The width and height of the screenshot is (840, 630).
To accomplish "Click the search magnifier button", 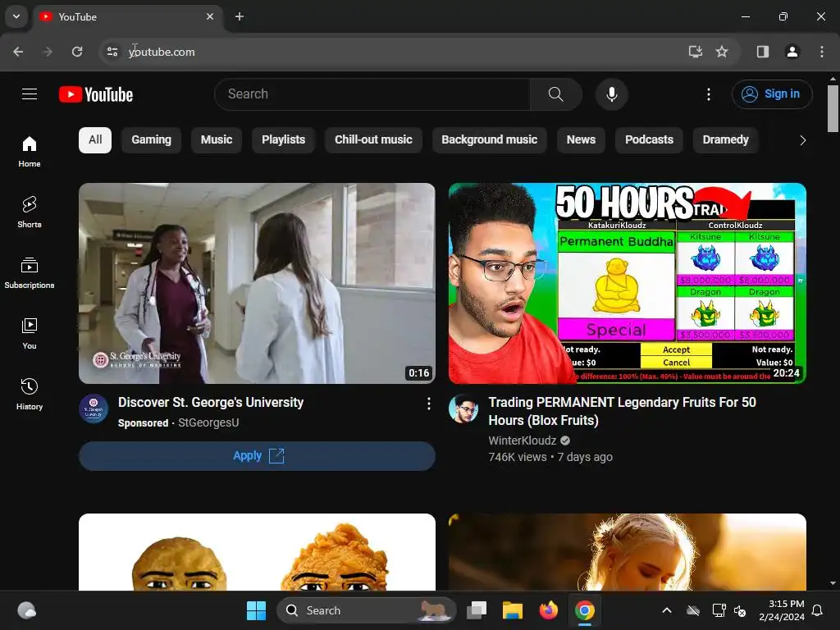I will click(x=555, y=94).
